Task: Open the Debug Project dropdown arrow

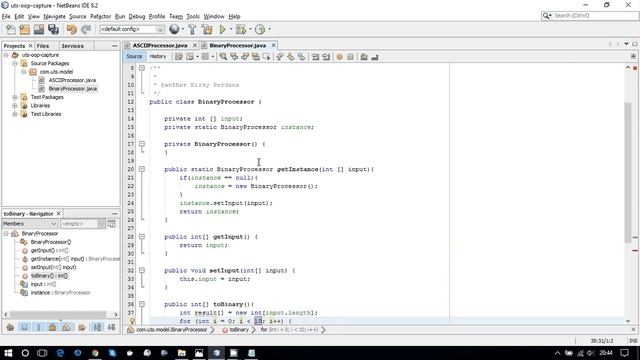Action: coord(250,29)
